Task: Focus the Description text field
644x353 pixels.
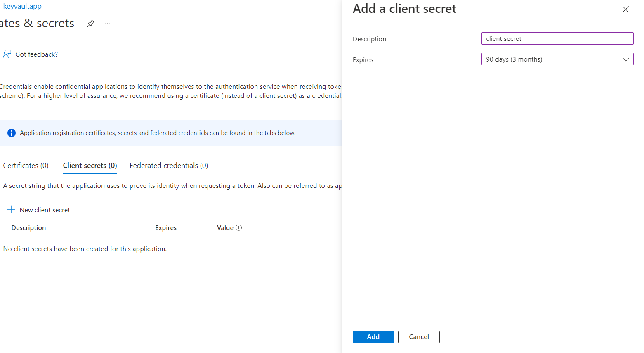Action: tap(557, 38)
